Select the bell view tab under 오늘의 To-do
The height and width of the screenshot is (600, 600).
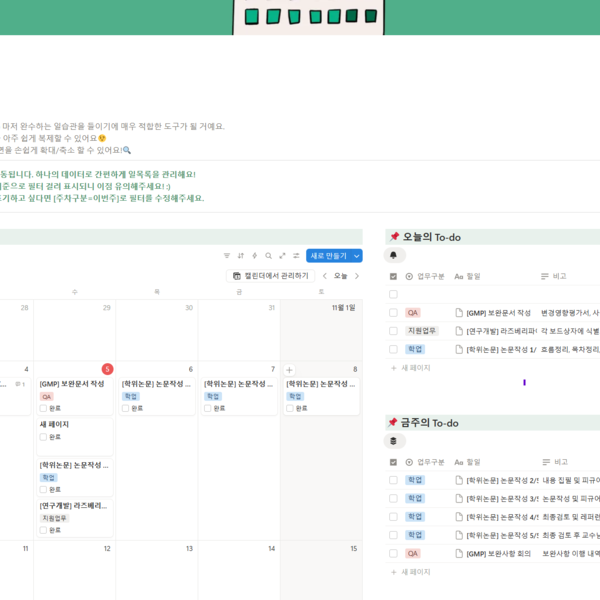[x=394, y=255]
